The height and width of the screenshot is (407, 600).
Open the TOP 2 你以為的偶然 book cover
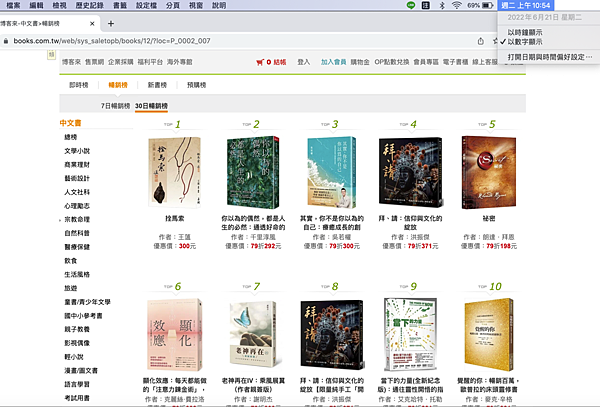pyautogui.click(x=253, y=172)
